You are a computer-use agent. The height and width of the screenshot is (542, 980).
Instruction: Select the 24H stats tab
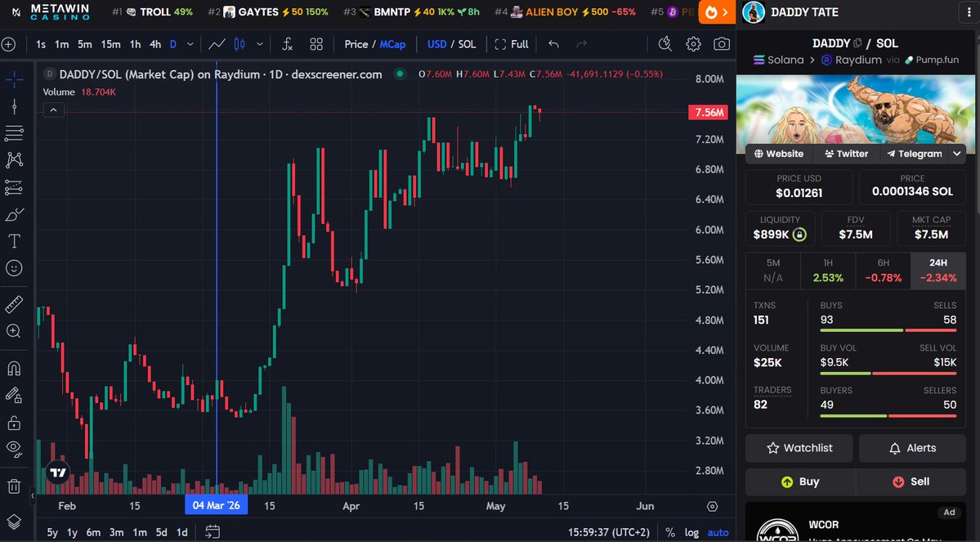tap(938, 271)
